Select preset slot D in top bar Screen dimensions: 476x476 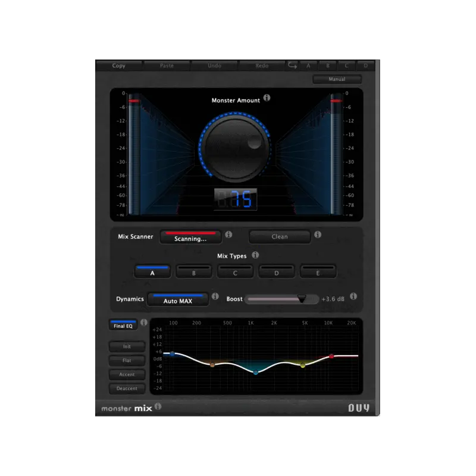pos(365,65)
